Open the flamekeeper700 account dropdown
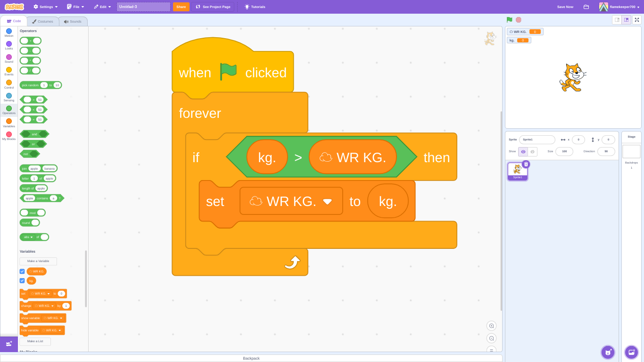Image resolution: width=644 pixels, height=362 pixels. [619, 7]
